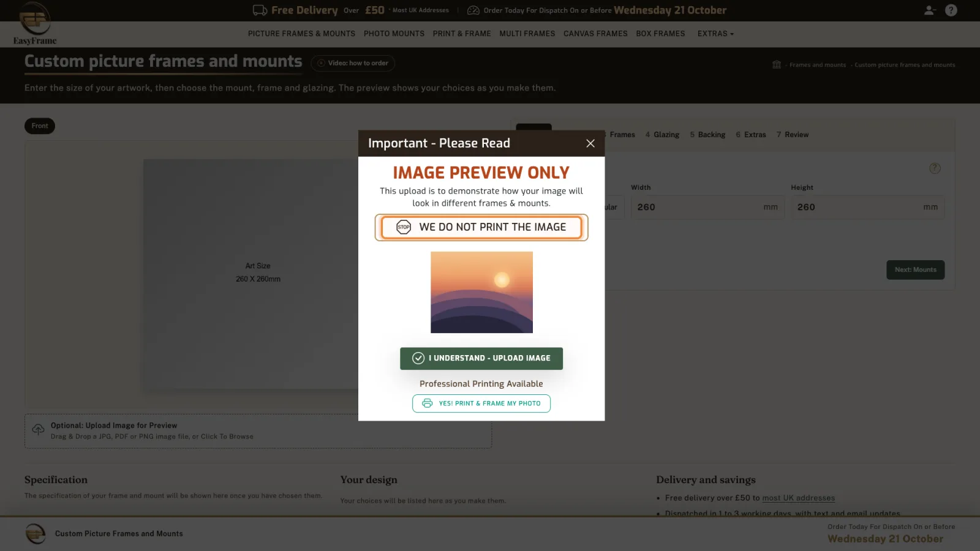980x551 pixels.
Task: Click the Optional: Upload Image drop zone
Action: [x=258, y=431]
